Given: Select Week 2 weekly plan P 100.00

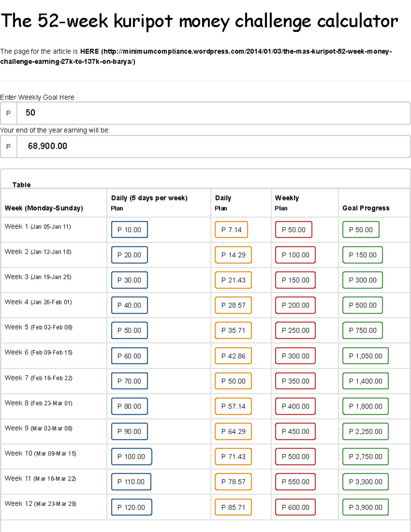Looking at the screenshot, I should (x=295, y=255).
